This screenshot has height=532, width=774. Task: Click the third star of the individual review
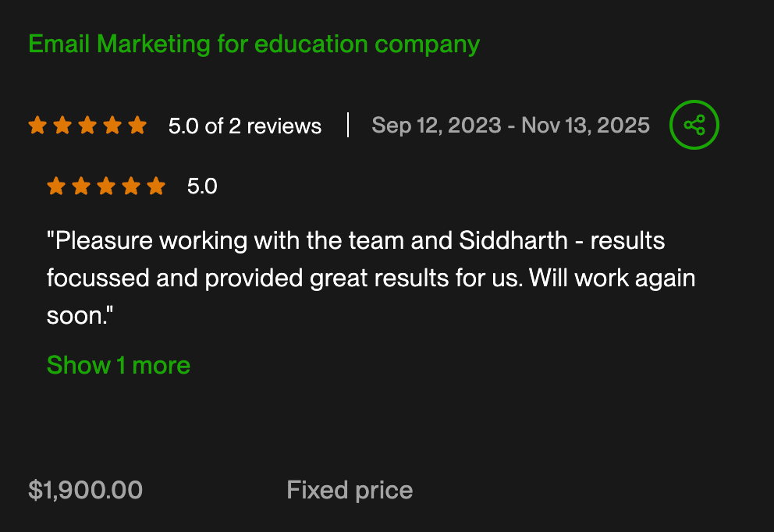(x=106, y=186)
